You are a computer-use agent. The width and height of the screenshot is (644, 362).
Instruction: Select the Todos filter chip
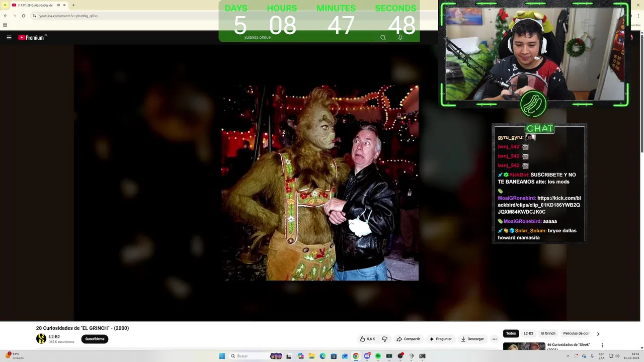coord(511,333)
